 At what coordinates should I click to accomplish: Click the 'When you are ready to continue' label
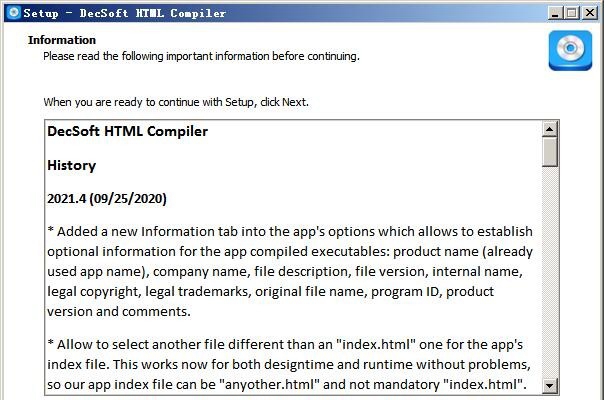pyautogui.click(x=176, y=102)
